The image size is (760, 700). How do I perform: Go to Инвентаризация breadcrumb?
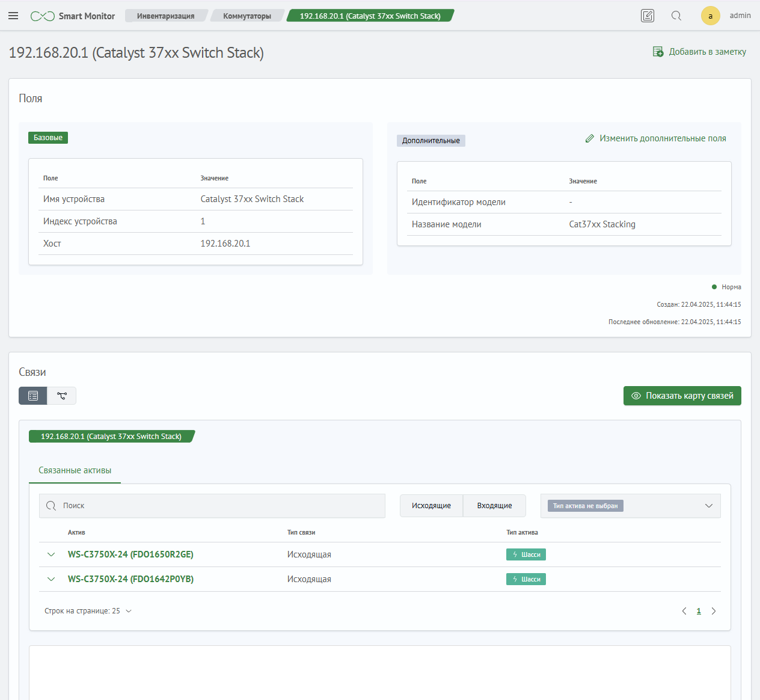(x=165, y=16)
